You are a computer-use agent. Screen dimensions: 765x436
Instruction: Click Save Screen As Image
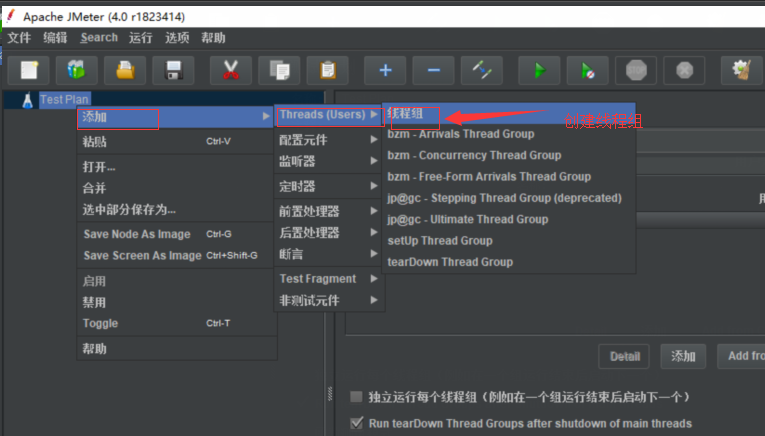(x=176, y=256)
